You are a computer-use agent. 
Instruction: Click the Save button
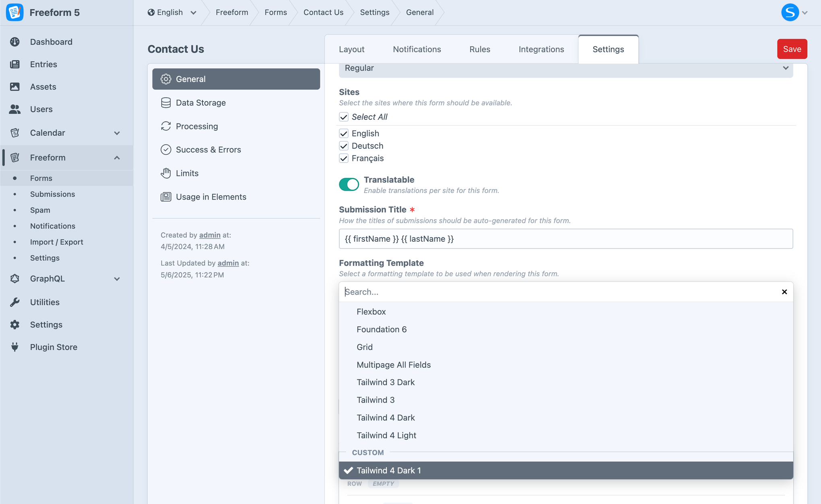792,49
